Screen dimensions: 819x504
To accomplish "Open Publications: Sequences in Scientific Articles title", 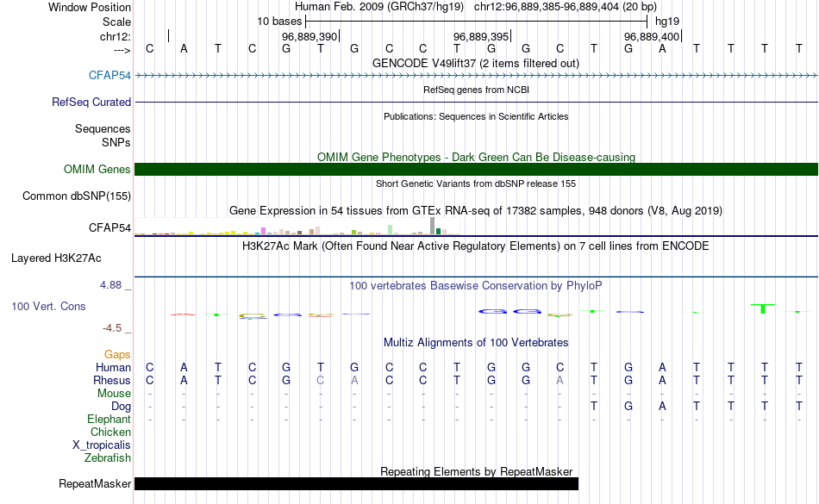I will [x=476, y=116].
